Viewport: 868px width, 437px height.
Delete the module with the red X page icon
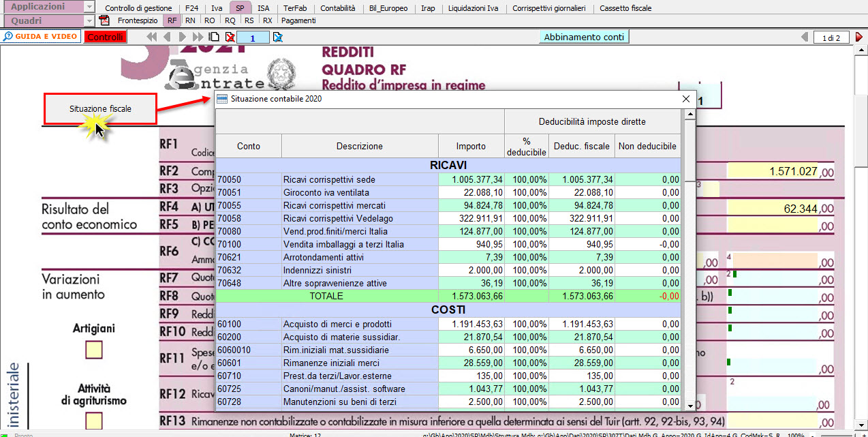[x=230, y=37]
